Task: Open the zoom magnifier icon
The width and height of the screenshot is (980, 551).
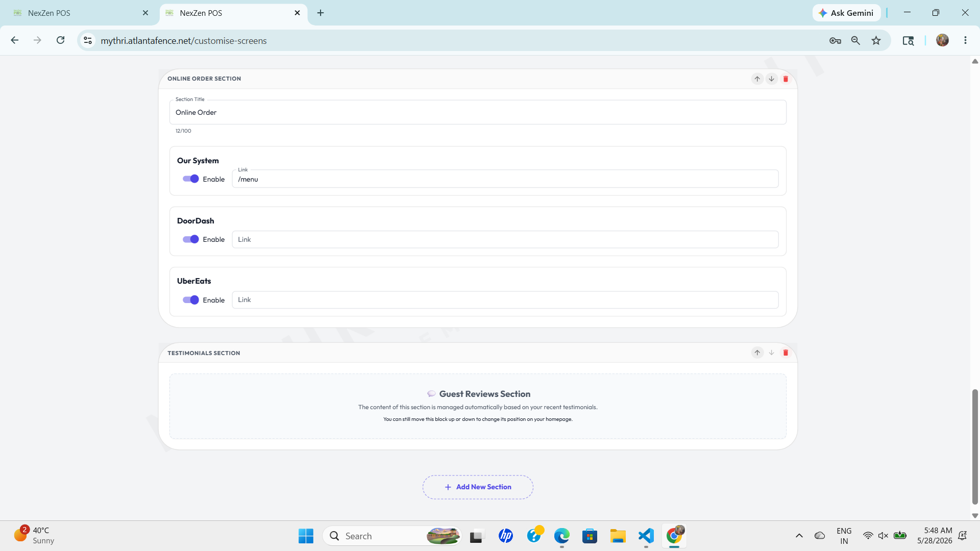Action: 855,41
